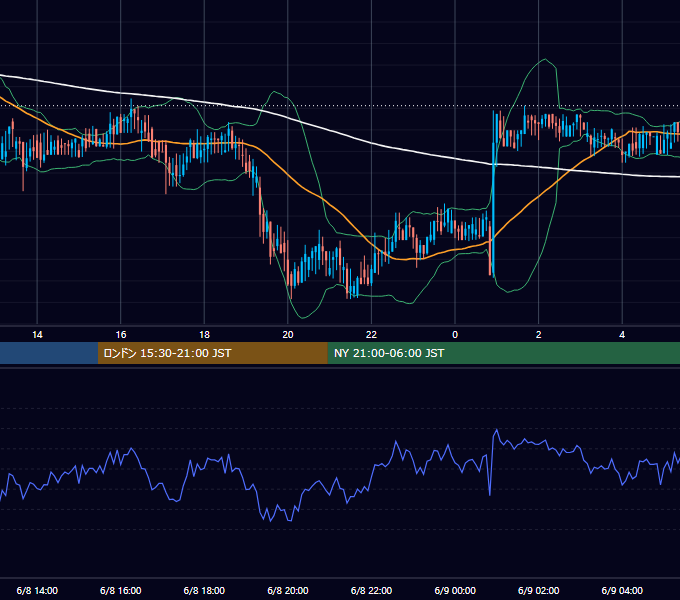
Task: Click the '6/8 14:00' date label
Action: pyautogui.click(x=37, y=590)
